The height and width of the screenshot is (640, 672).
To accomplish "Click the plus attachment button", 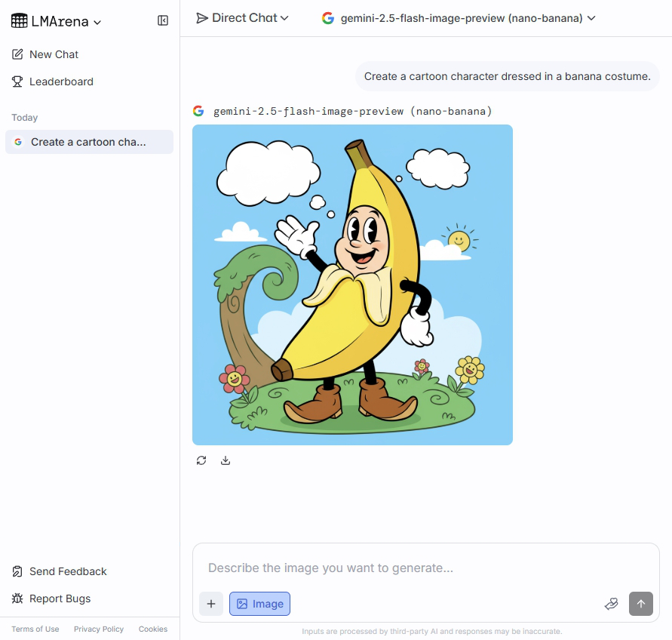I will (210, 604).
